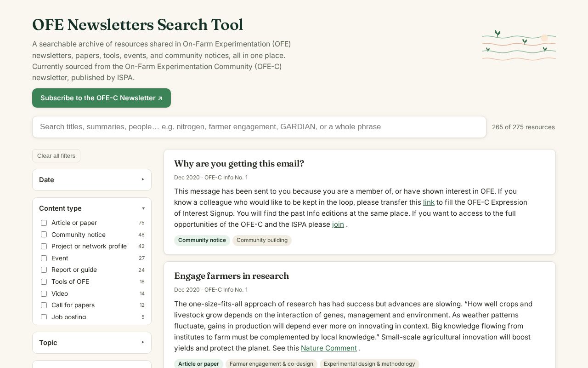Select the 'Community building' topic tag

(262, 240)
